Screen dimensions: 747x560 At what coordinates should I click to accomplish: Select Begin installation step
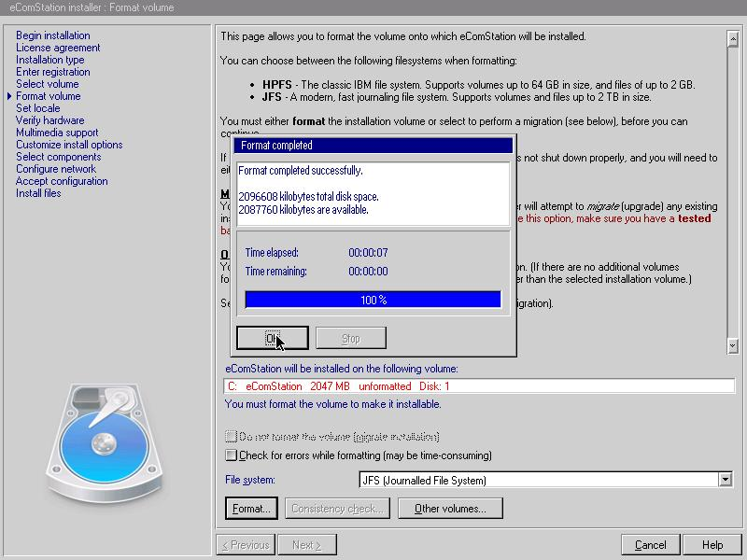[53, 35]
